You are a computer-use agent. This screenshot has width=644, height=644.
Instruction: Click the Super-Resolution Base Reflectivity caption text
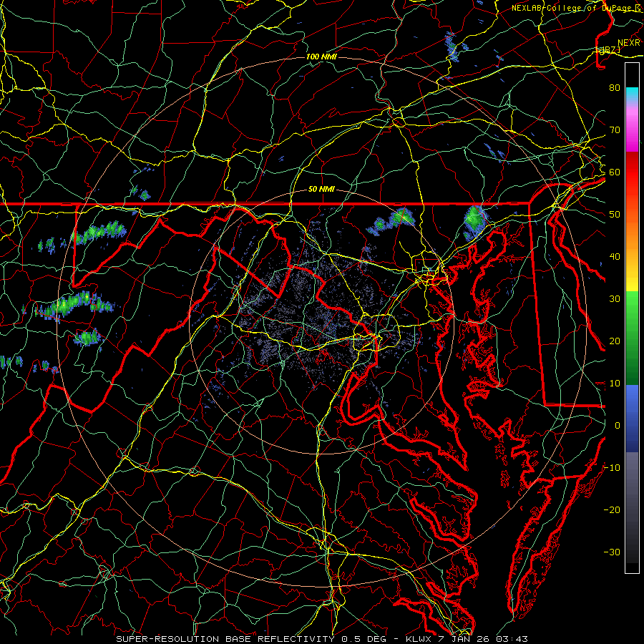321,639
